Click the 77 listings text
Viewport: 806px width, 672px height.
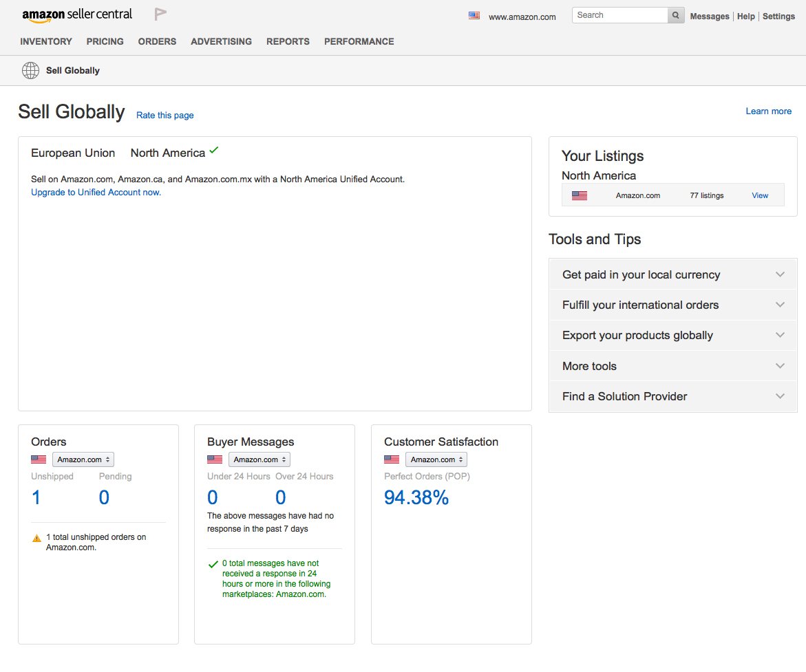[707, 195]
